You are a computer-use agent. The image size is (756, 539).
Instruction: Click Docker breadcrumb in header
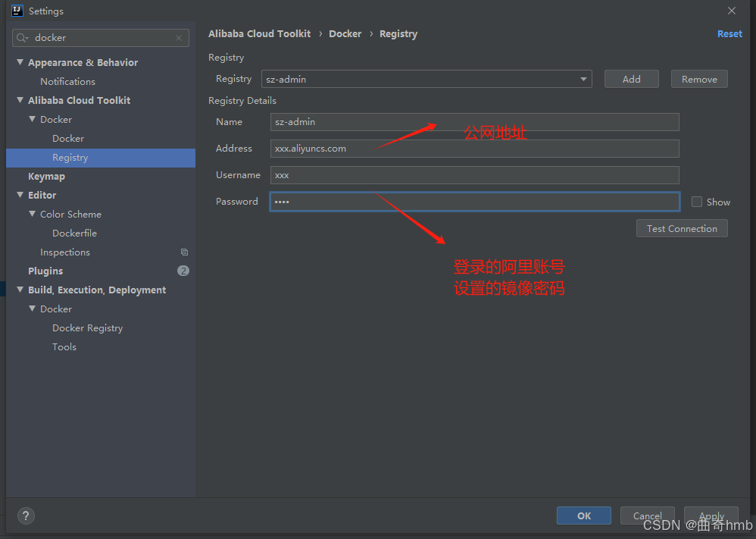(x=345, y=34)
